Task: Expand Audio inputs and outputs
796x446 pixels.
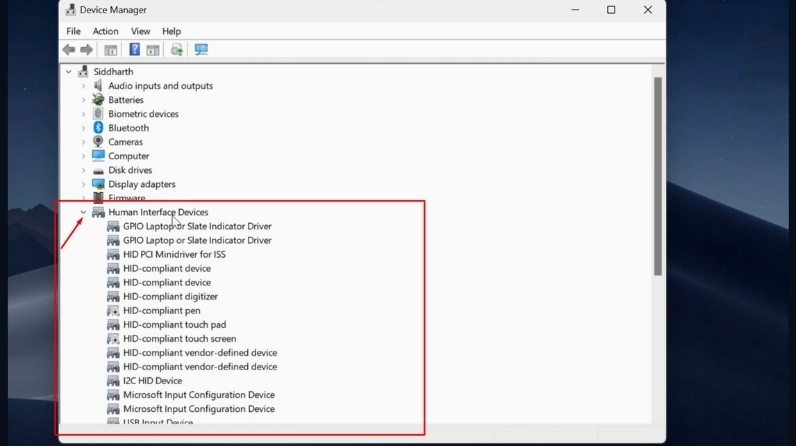Action: pos(83,86)
